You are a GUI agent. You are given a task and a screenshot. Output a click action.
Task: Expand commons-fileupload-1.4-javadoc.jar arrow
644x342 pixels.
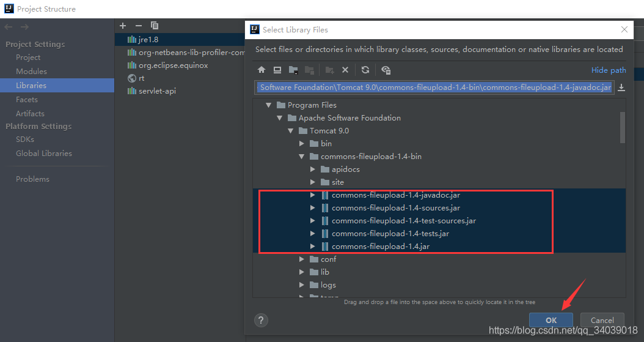[x=313, y=195]
